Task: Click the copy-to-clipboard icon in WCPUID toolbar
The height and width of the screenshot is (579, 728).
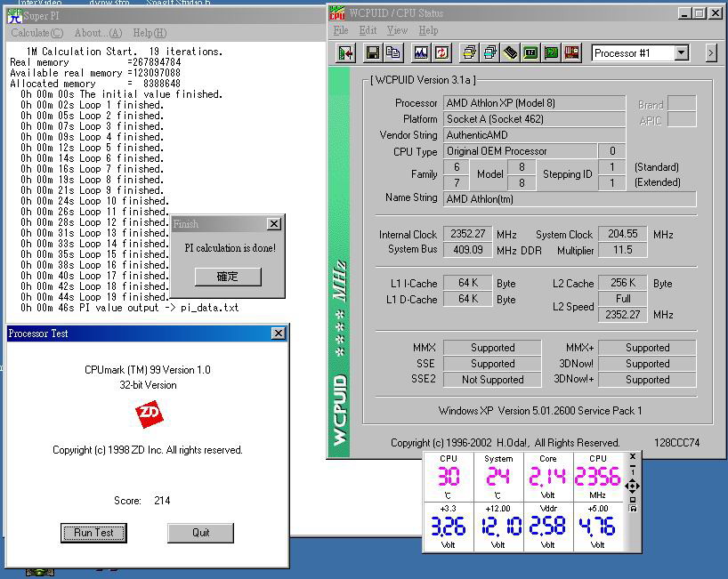Action: pyautogui.click(x=392, y=53)
